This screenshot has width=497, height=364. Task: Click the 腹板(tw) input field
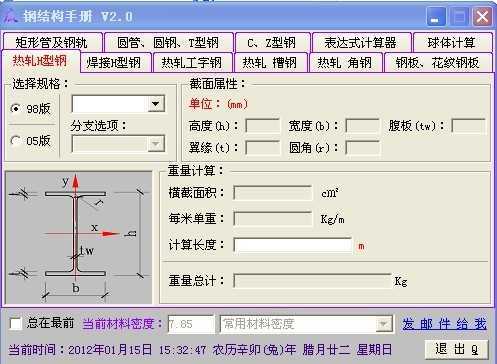pyautogui.click(x=468, y=126)
